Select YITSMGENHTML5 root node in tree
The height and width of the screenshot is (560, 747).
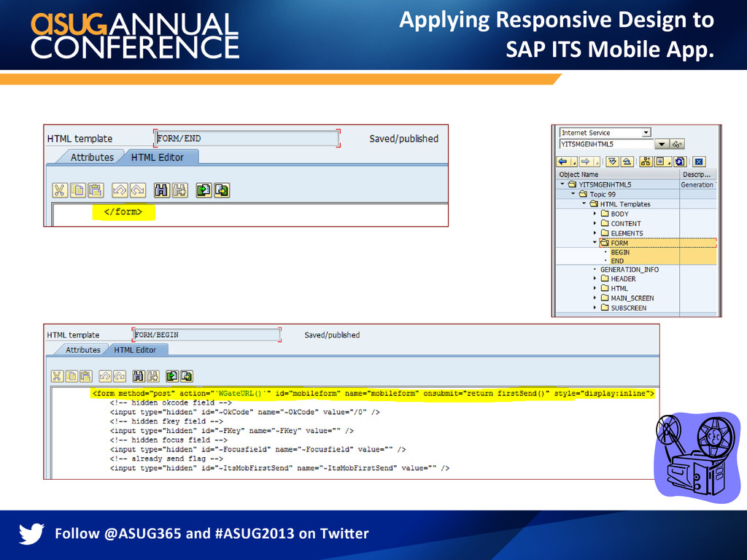605,184
